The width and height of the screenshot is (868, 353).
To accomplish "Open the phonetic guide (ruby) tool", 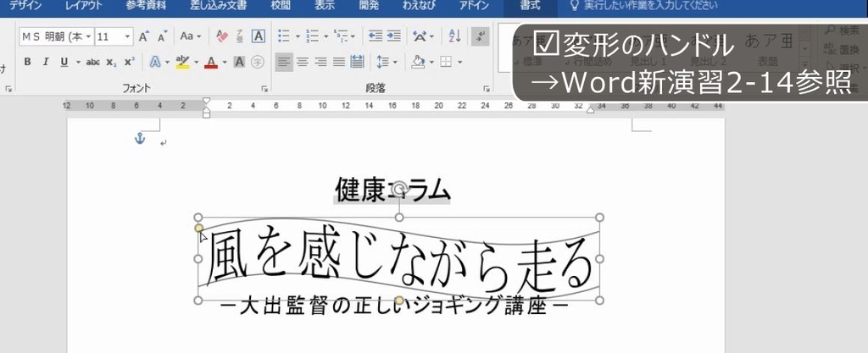I will [240, 36].
